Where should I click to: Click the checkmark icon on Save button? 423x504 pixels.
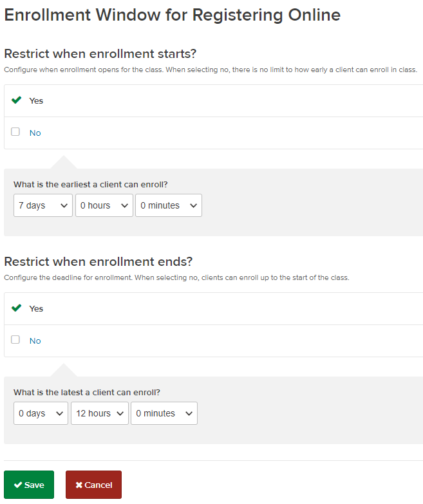18,485
